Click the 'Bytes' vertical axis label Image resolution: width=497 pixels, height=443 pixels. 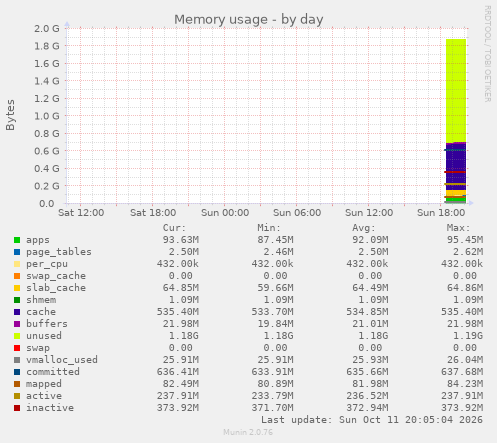coord(10,115)
